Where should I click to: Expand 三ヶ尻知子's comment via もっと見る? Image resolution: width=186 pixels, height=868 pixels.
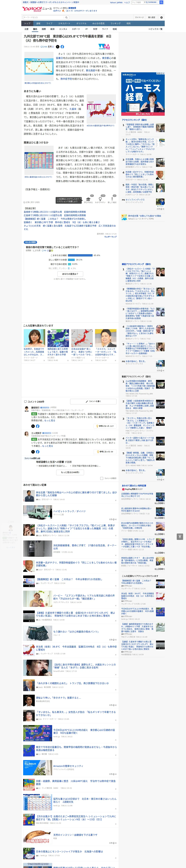coord(48,446)
